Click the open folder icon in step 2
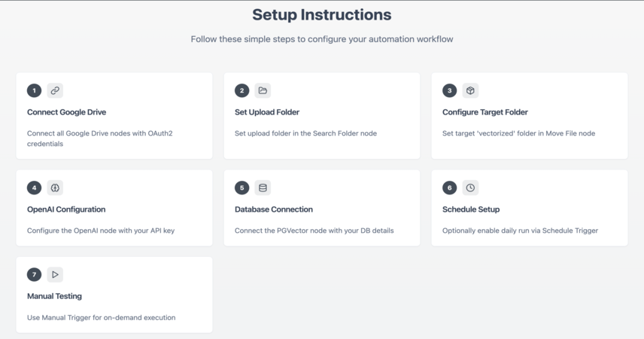Screen dimensions: 644x339 click(263, 90)
